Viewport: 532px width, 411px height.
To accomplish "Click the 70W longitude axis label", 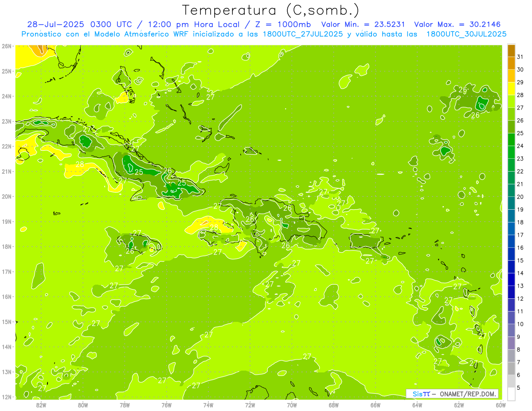I will tap(292, 405).
